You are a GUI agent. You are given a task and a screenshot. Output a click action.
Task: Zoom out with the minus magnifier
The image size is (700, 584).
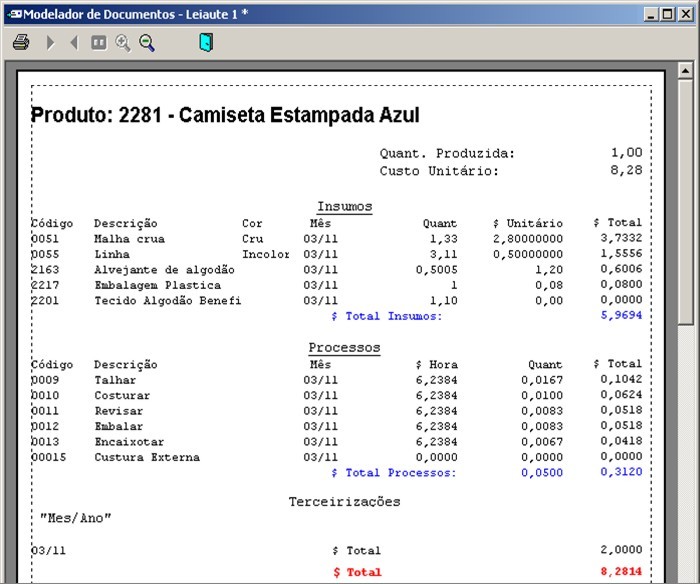147,43
